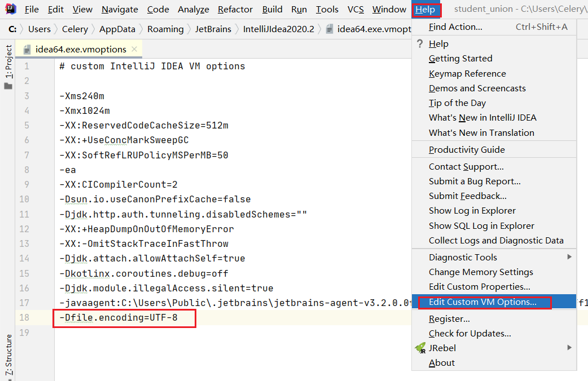
Task: Select Check for Updates
Action: (x=494, y=334)
